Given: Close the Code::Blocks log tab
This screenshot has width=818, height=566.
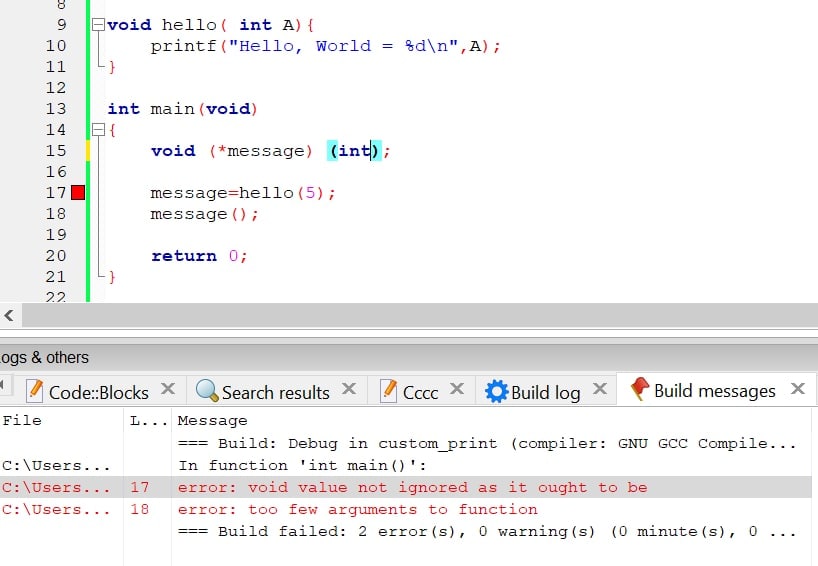Looking at the screenshot, I should 168,389.
